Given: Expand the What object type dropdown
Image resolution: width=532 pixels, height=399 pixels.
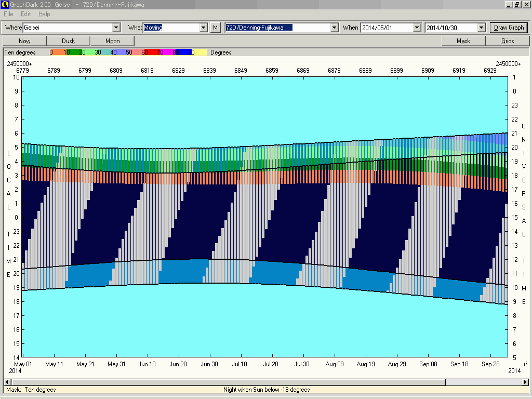Looking at the screenshot, I should [x=204, y=28].
